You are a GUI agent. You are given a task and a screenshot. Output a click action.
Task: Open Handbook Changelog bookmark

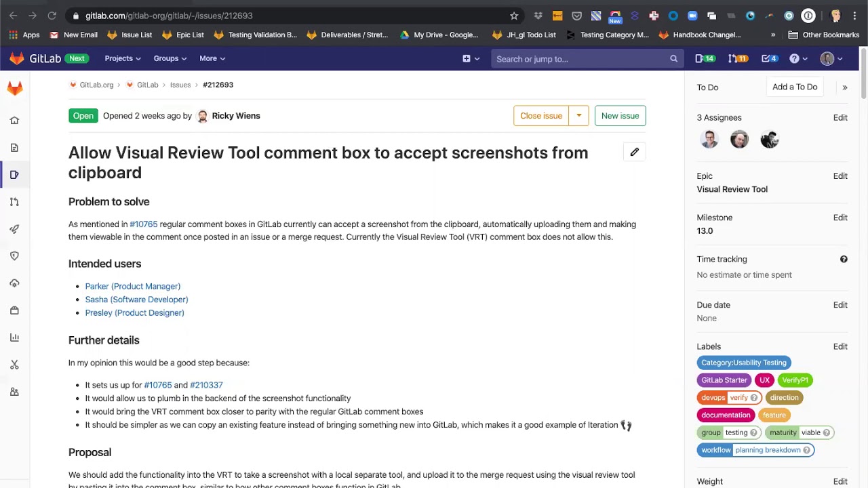[x=701, y=35]
